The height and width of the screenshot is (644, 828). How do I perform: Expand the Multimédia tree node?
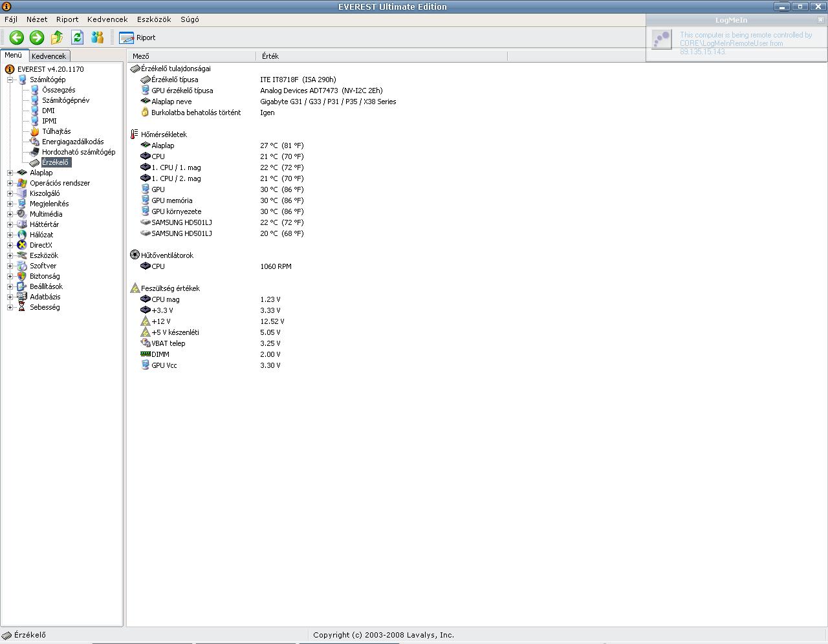tap(10, 214)
